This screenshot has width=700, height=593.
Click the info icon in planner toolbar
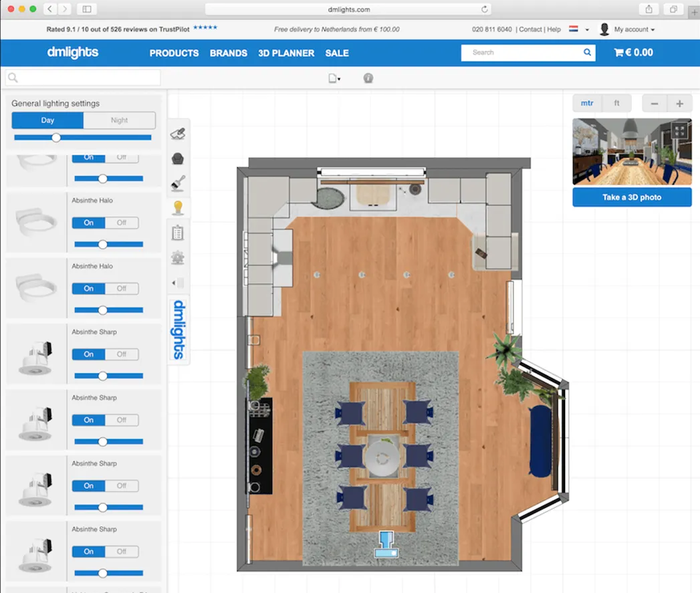(x=368, y=78)
